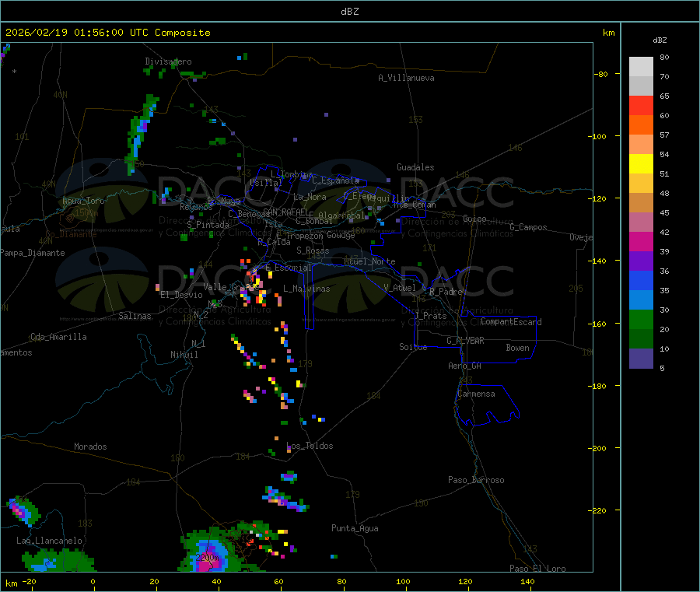Click the 'V_Atuel' map label
The width and height of the screenshot is (700, 592).
tap(400, 288)
